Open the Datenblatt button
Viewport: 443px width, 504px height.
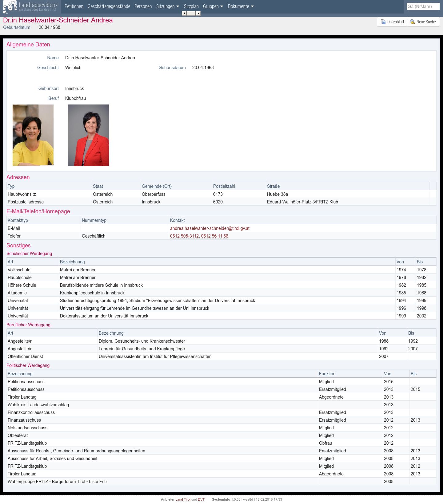[x=392, y=22]
